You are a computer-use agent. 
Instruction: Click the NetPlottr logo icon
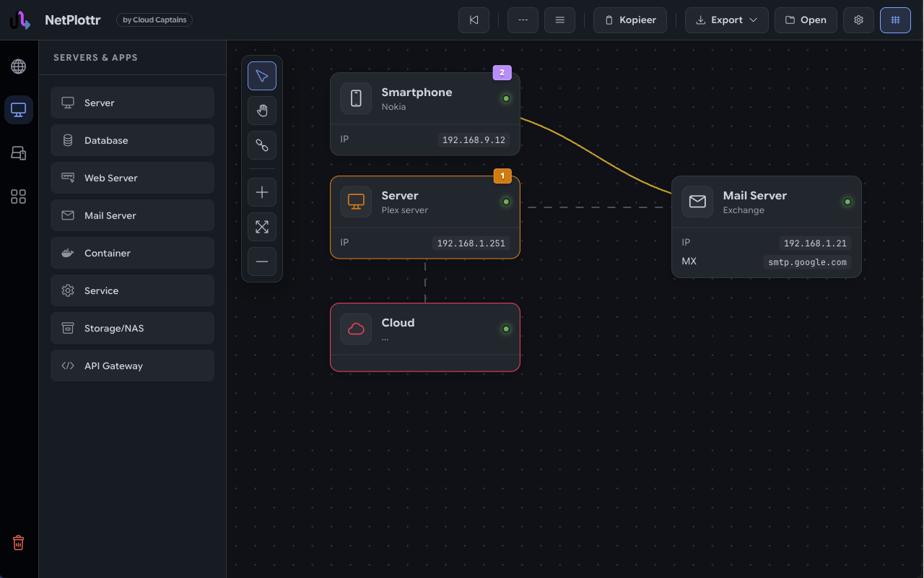(x=20, y=20)
